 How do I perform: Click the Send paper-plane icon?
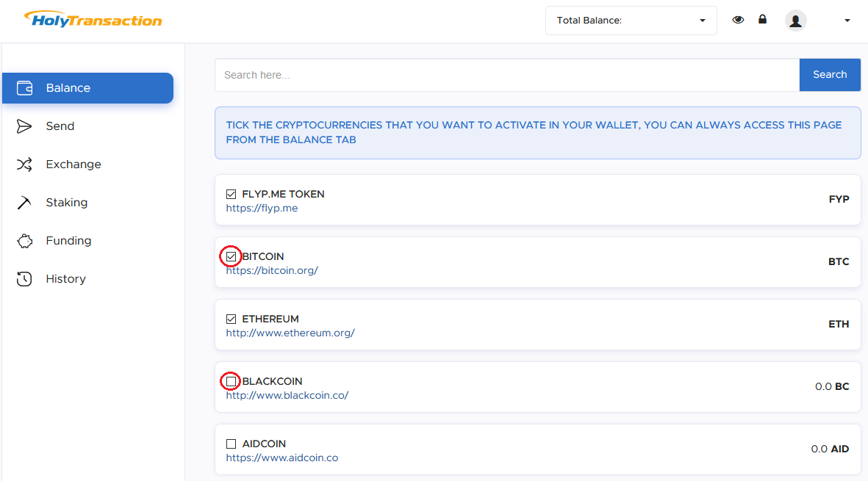[x=24, y=126]
